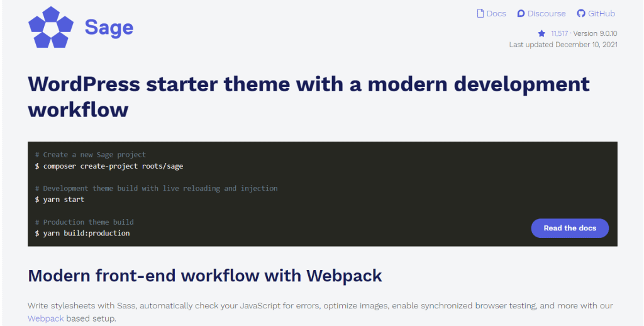This screenshot has height=326, width=644.
Task: Open the 11,517 stargazers count link
Action: (x=559, y=34)
